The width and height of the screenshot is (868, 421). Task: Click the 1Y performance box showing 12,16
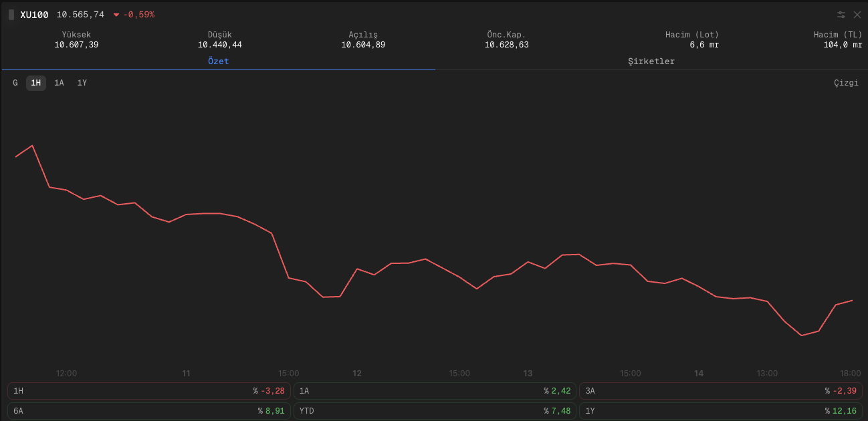tap(720, 411)
